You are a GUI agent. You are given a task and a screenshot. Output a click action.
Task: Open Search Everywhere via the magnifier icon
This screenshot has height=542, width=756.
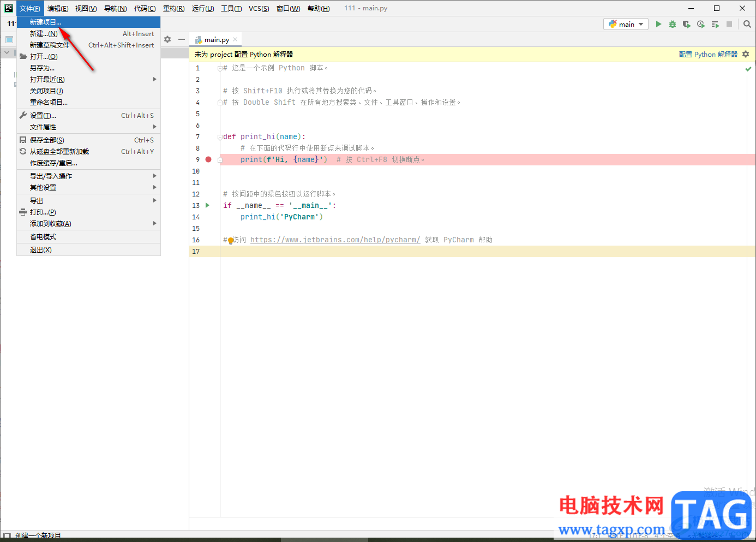747,24
